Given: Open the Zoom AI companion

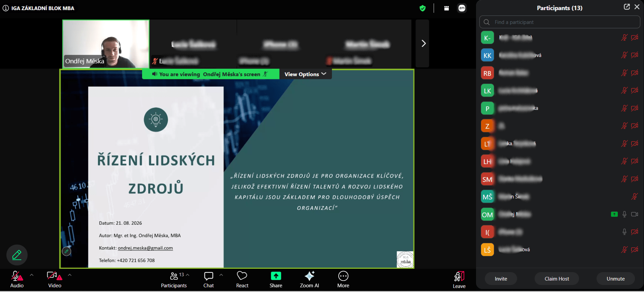Looking at the screenshot, I should [x=309, y=280].
